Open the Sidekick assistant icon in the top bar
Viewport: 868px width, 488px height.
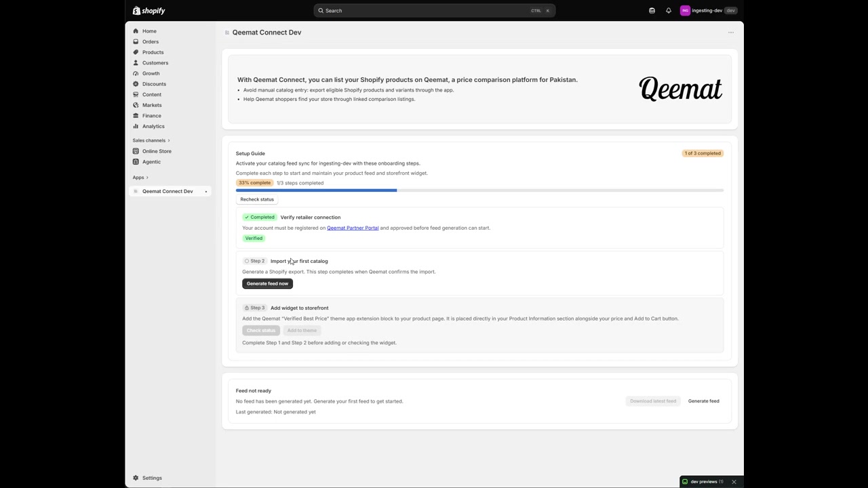(x=652, y=11)
